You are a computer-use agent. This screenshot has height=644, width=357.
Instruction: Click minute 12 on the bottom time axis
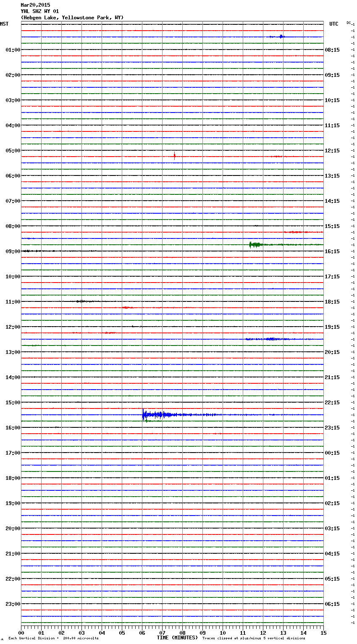(x=263, y=633)
